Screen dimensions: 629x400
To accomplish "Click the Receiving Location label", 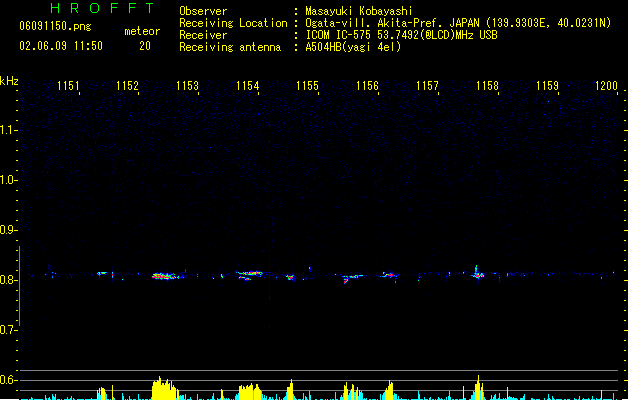I will pyautogui.click(x=233, y=23).
